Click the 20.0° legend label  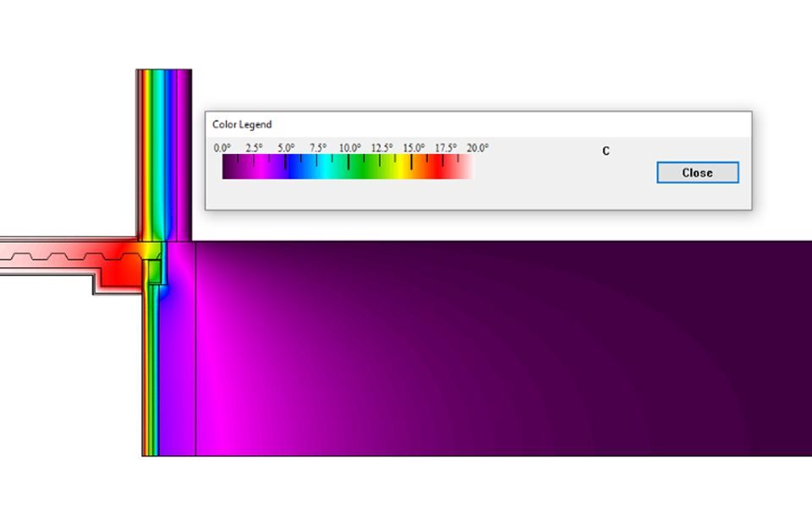pyautogui.click(x=477, y=148)
